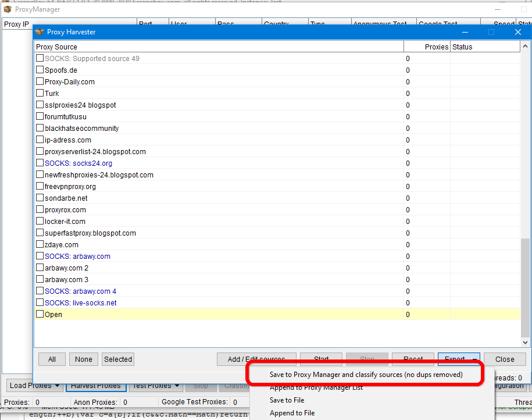The image size is (532, 420).
Task: Click the All button
Action: [52, 360]
